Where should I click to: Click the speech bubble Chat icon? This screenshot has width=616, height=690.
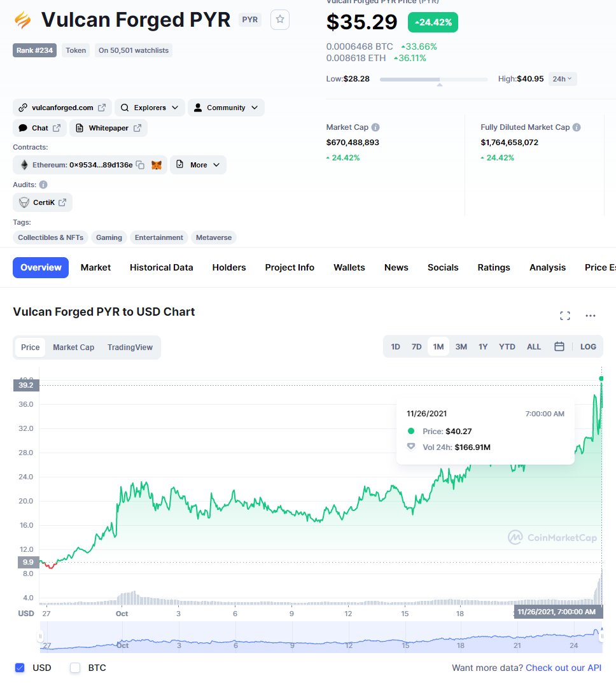(x=23, y=128)
